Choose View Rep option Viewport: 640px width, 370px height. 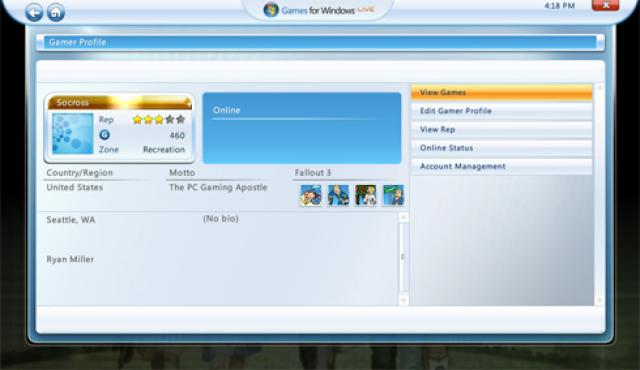coord(502,130)
